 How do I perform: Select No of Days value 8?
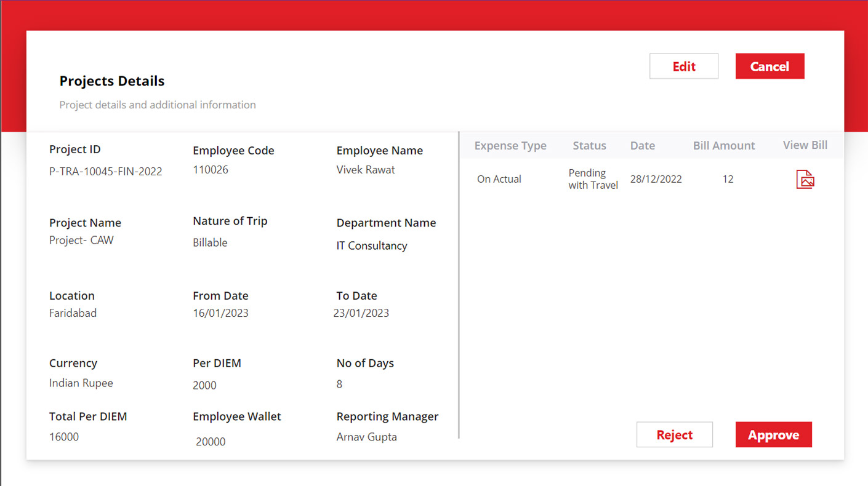(339, 384)
